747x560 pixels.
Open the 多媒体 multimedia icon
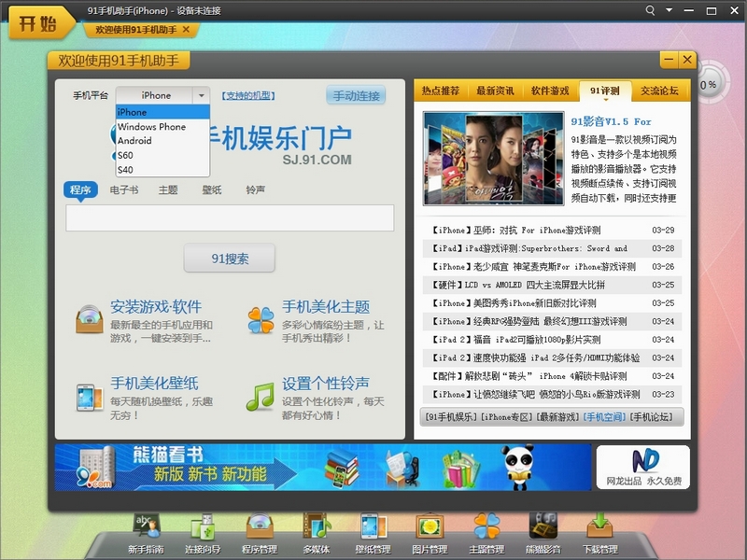coord(316,529)
